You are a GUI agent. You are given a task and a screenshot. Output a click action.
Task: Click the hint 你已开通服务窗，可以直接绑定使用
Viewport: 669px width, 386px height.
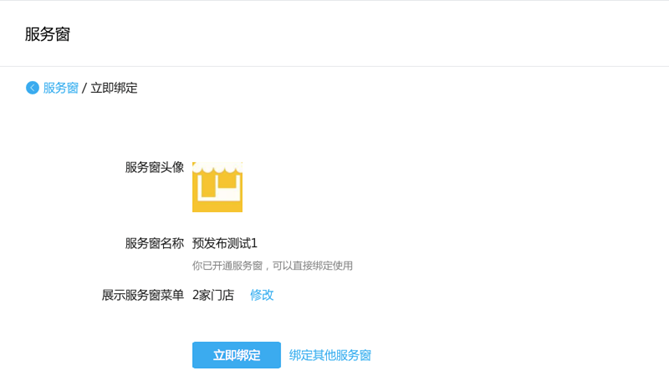click(x=272, y=266)
